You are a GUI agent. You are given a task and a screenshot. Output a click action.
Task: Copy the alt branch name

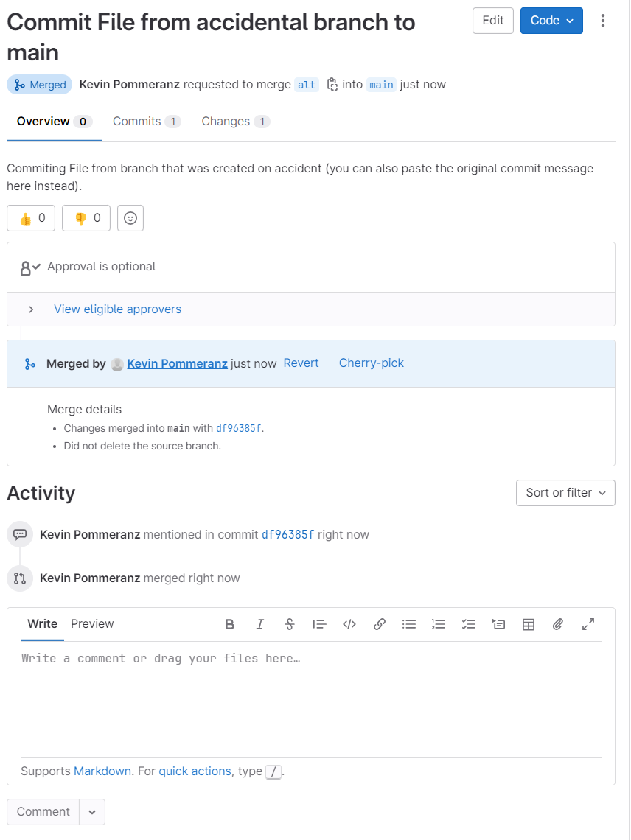point(332,85)
